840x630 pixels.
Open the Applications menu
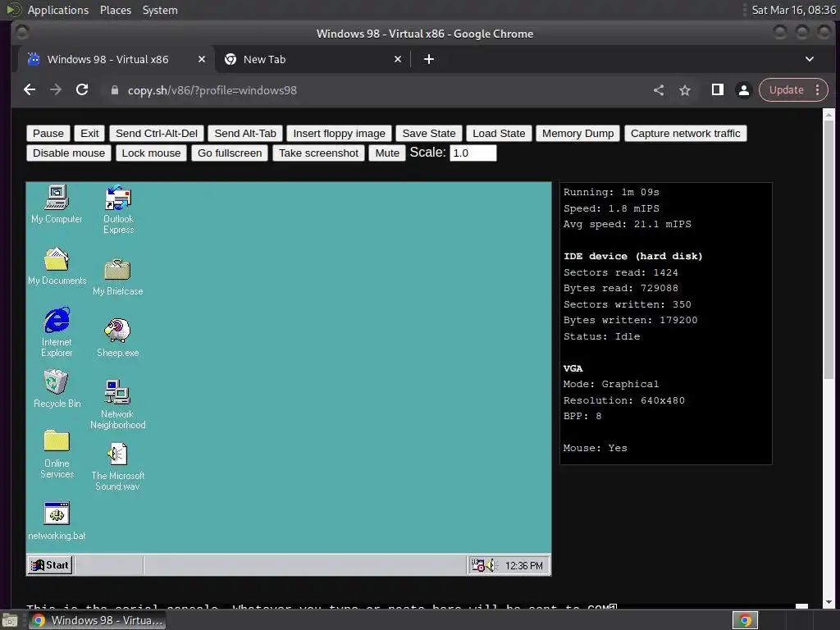[58, 10]
